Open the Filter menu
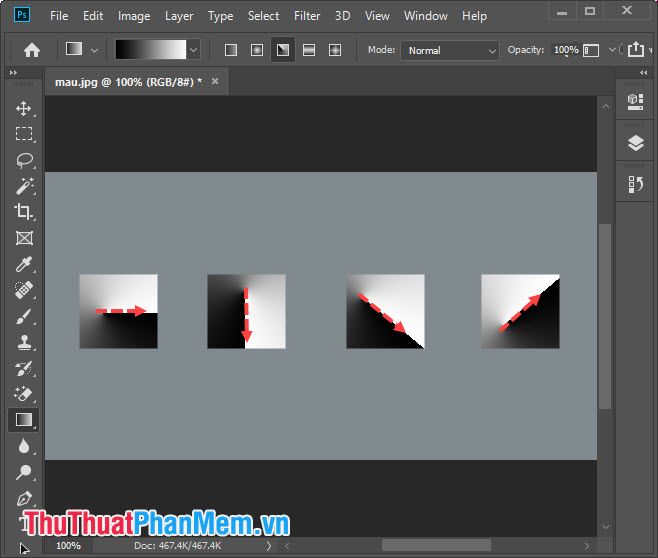The image size is (658, 558). click(x=307, y=16)
